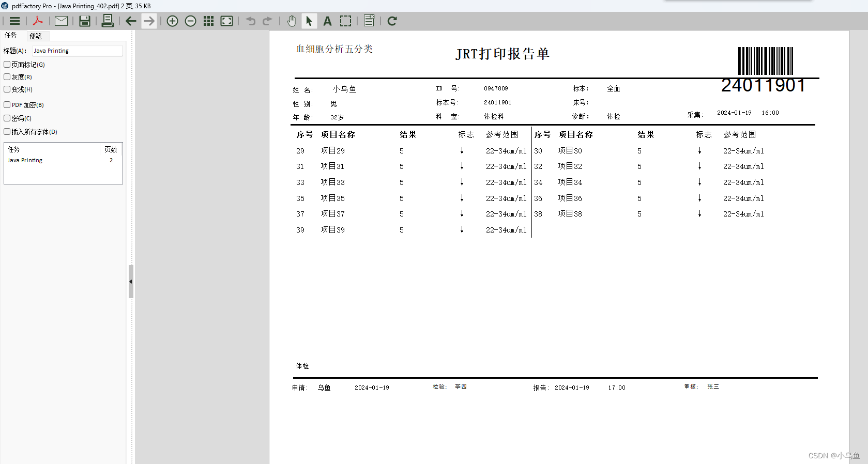Select the text tool (A icon)
The width and height of the screenshot is (868, 464).
[x=327, y=21]
